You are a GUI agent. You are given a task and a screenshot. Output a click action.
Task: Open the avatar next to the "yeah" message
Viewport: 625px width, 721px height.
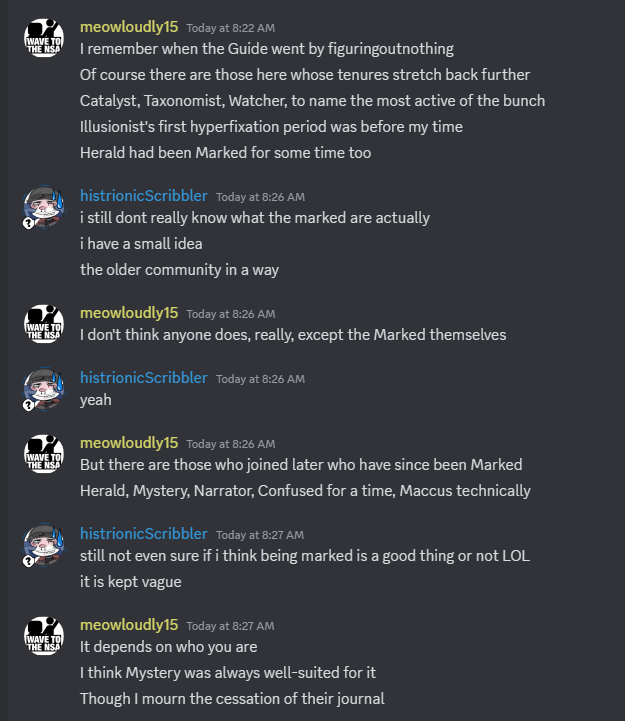[x=44, y=389]
